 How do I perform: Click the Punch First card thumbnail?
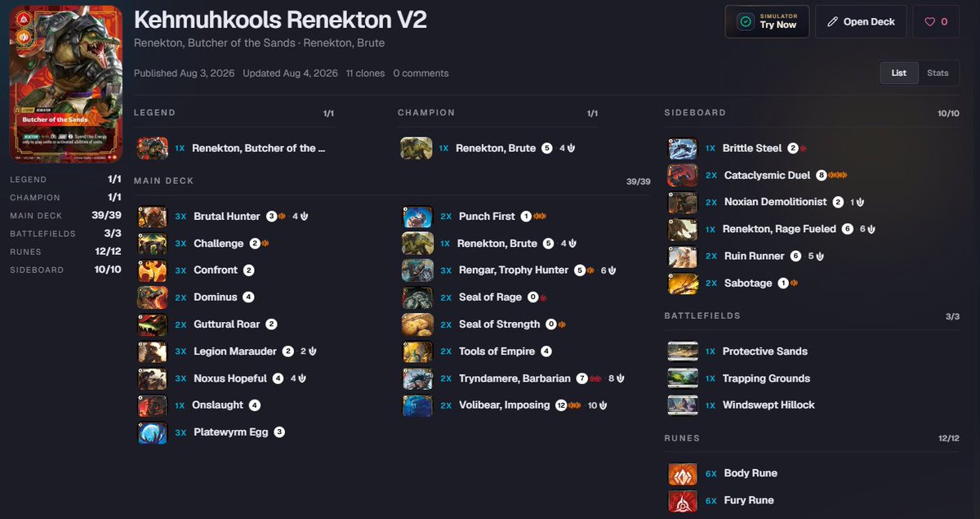(x=417, y=217)
